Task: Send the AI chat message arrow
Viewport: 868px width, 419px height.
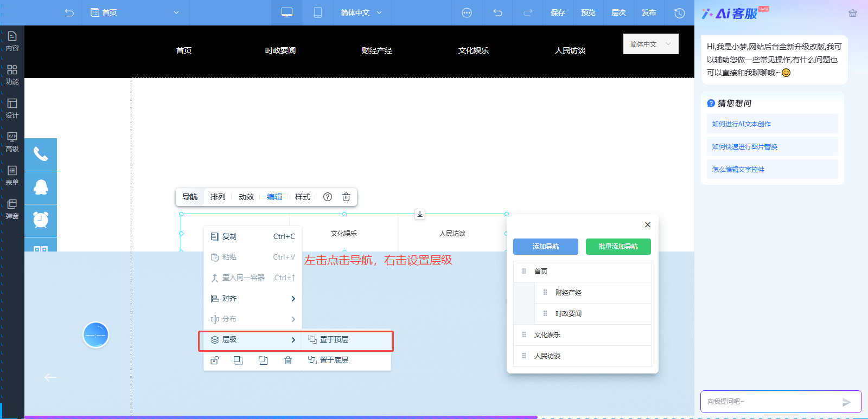Action: click(846, 402)
